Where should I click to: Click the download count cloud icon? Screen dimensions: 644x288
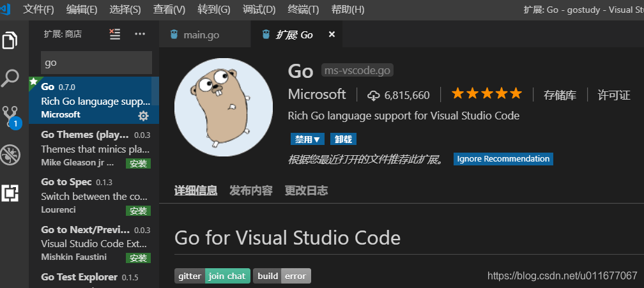coord(373,96)
